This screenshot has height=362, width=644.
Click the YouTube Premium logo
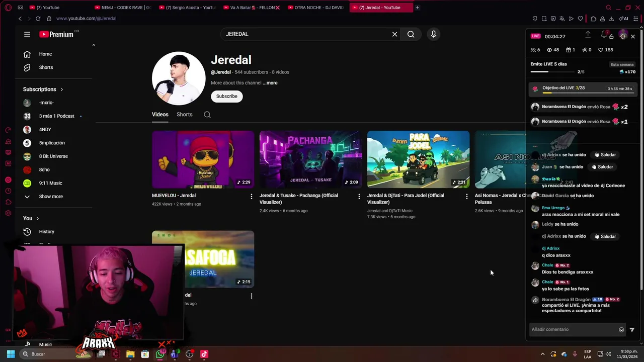(x=56, y=34)
